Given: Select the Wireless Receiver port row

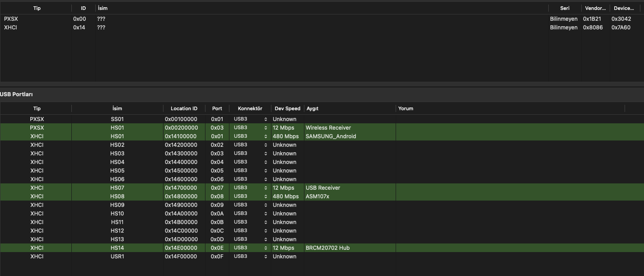Looking at the screenshot, I should 328,128.
